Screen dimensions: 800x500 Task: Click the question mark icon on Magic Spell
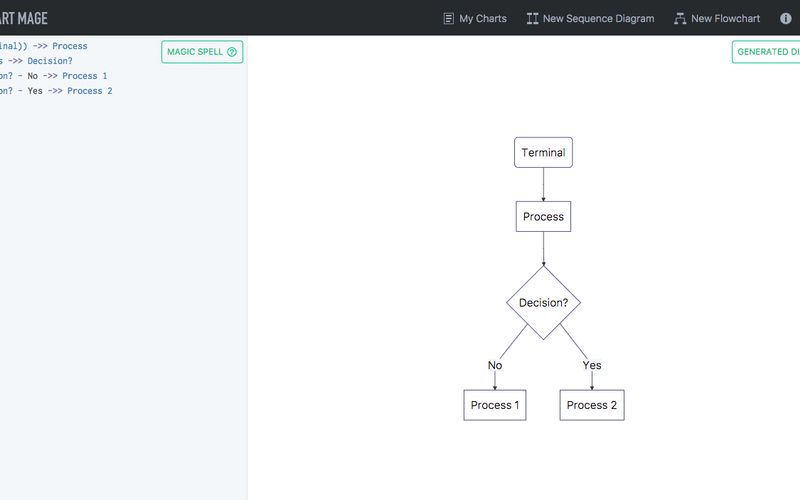232,52
